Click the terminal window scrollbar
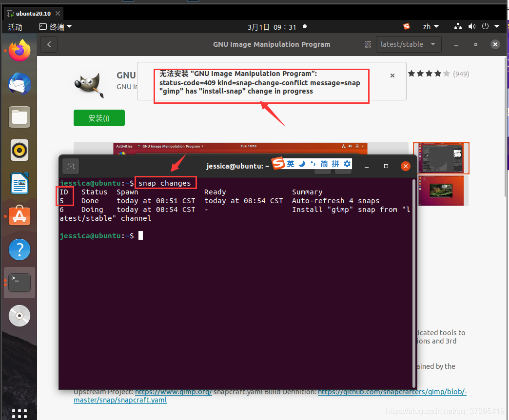The image size is (509, 420). [x=414, y=283]
